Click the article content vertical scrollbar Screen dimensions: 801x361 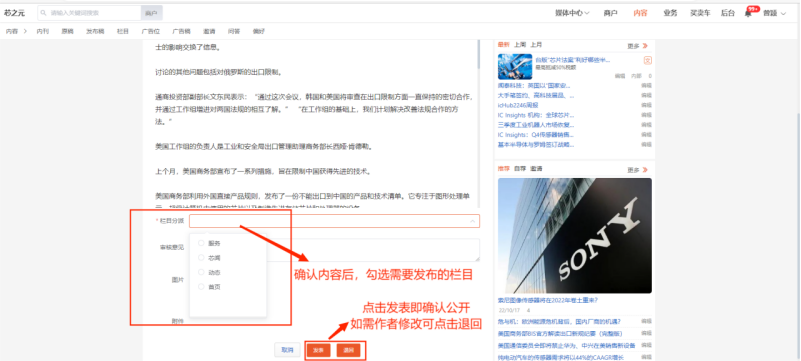pos(479,54)
